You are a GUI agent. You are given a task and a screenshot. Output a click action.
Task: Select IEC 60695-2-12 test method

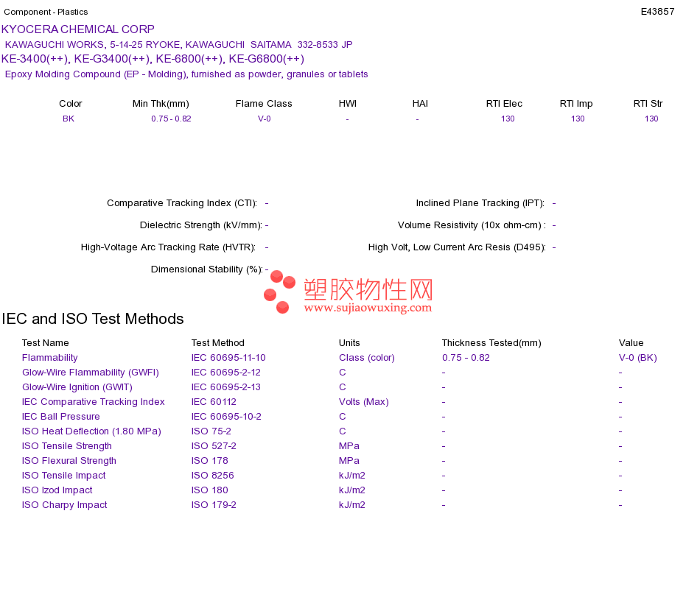tap(226, 372)
